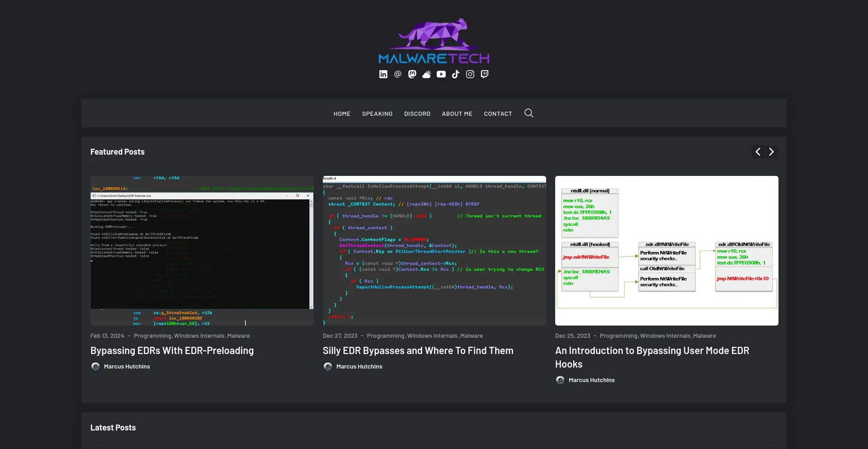
Task: Open the Instagram icon
Action: tap(470, 74)
